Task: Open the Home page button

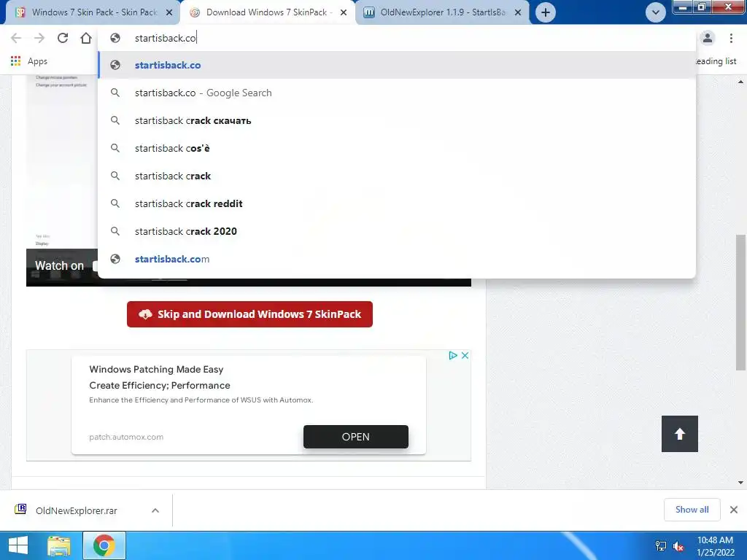Action: click(x=86, y=38)
